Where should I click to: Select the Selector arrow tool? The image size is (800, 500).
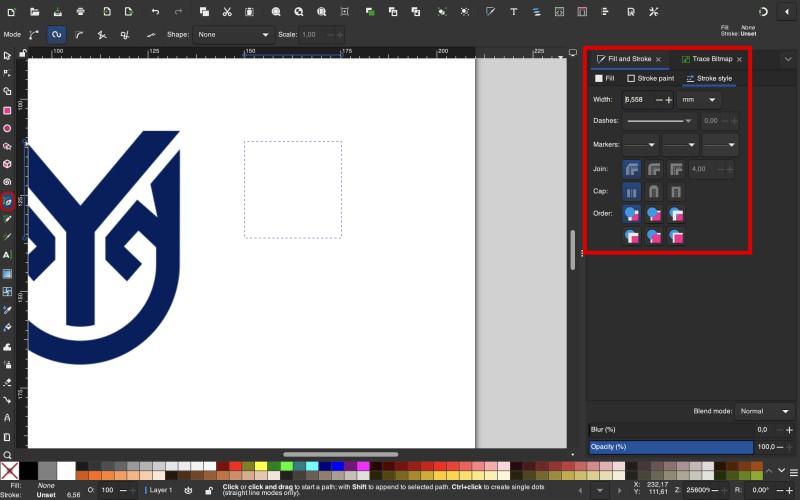tap(7, 56)
